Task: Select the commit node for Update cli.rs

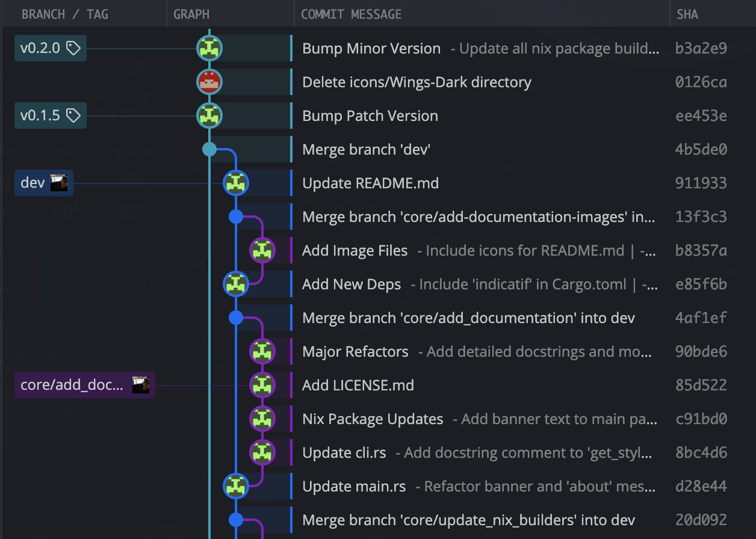Action: click(262, 452)
